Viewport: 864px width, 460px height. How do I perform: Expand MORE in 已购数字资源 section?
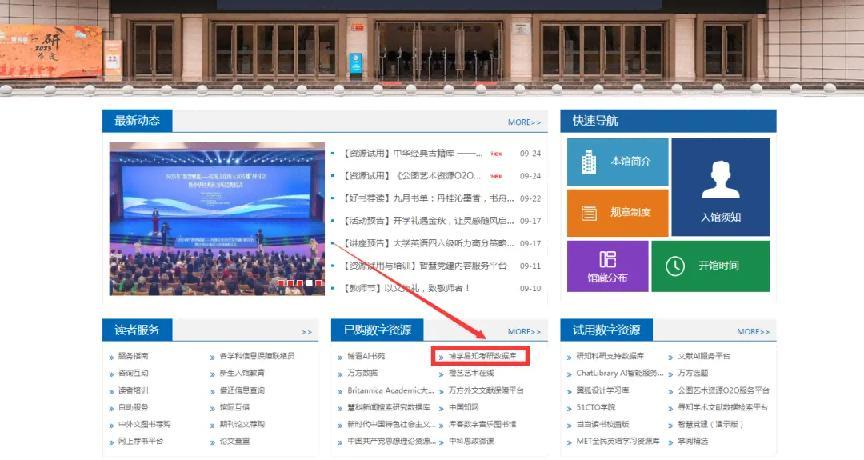tap(524, 331)
